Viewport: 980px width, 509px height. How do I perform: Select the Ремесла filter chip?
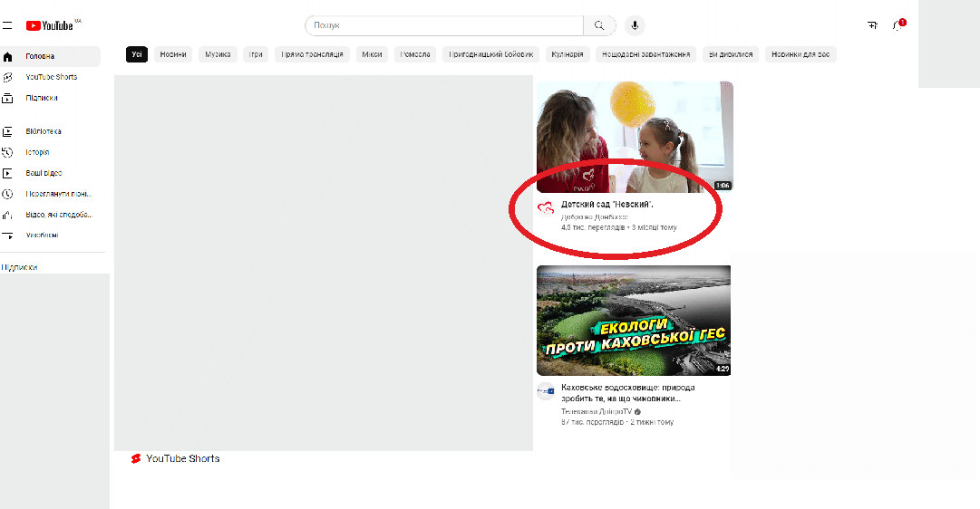[x=415, y=54]
